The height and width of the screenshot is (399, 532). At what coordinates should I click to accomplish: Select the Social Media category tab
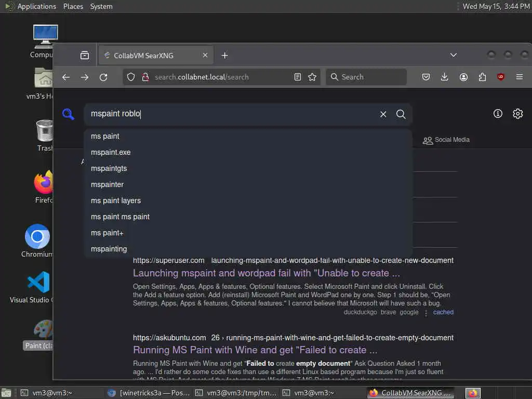point(446,140)
